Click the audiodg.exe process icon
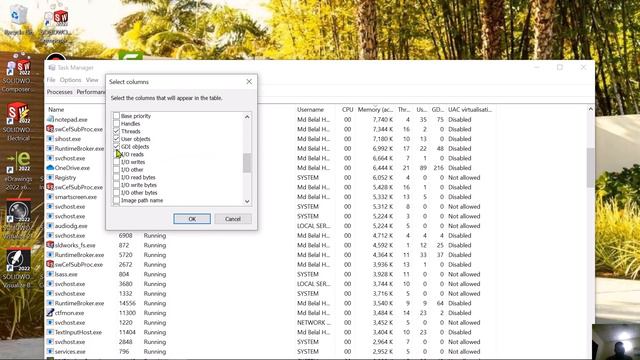Viewport: 640px width, 360px height. [50, 226]
